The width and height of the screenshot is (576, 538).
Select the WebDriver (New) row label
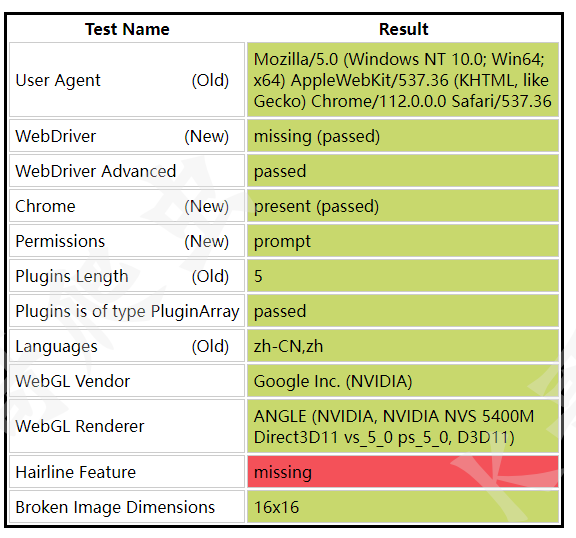pos(127,136)
